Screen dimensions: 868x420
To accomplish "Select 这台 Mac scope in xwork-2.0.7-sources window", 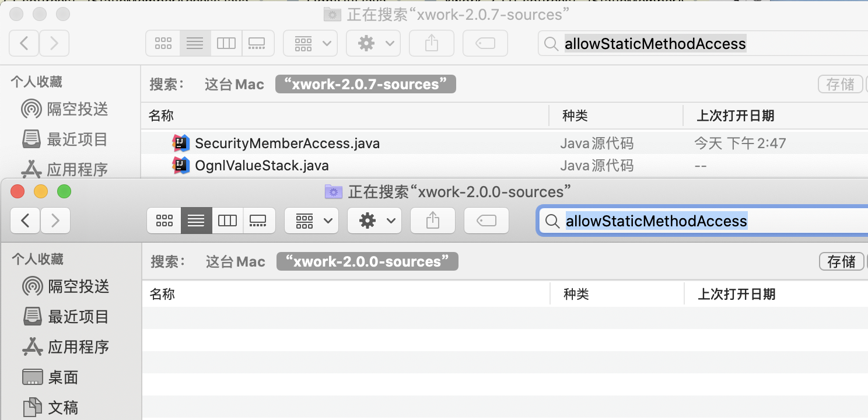I will (x=235, y=85).
